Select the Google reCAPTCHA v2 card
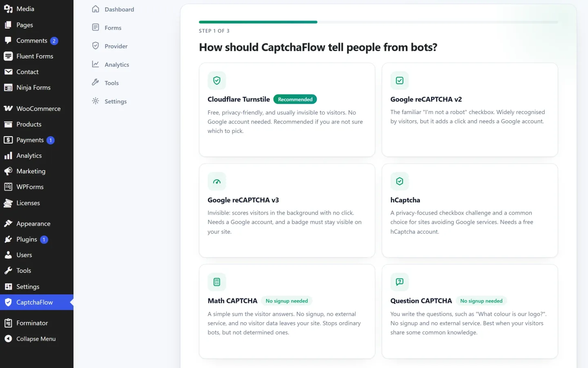 click(x=470, y=110)
